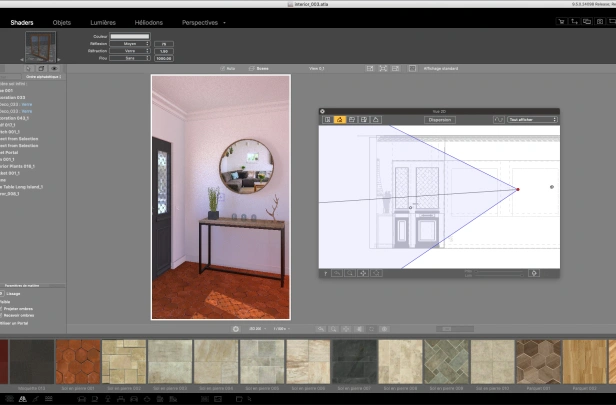Click the furniture sofa catalog icon in bottom bar

[x=81, y=399]
